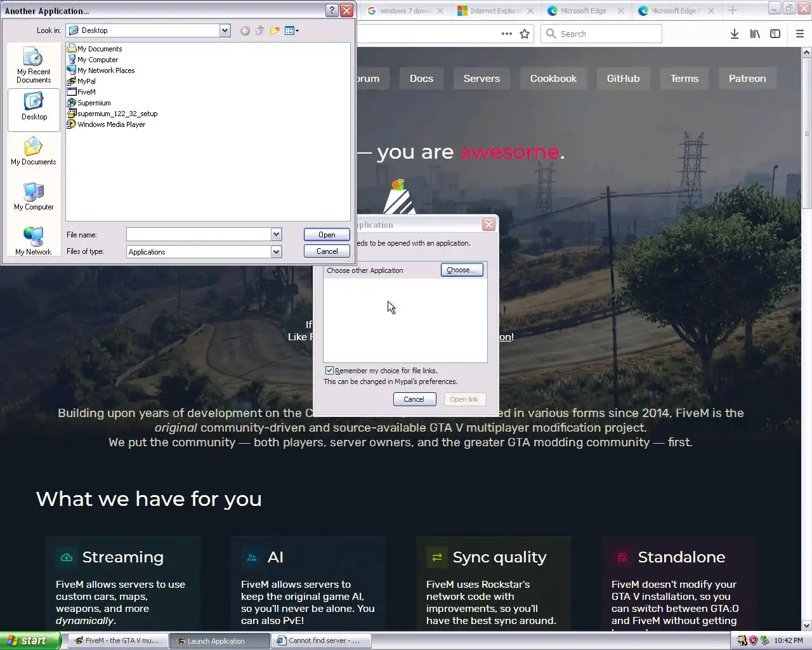Switch to the Launch Application taskbar item
Screen dimensions: 812x650
[x=219, y=640]
